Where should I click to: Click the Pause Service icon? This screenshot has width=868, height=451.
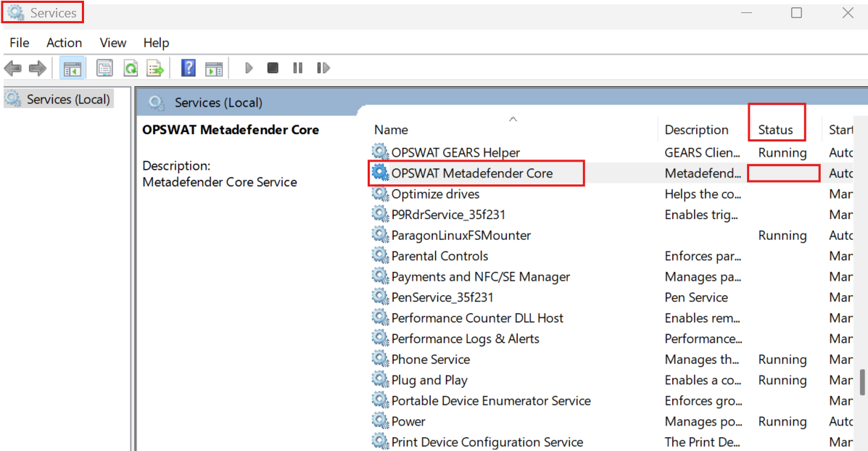click(298, 68)
